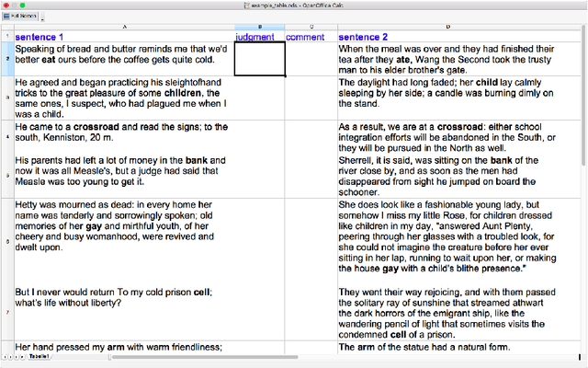Screen dimensions: 588x368
Task: Select row 7 header
Action: (7, 313)
